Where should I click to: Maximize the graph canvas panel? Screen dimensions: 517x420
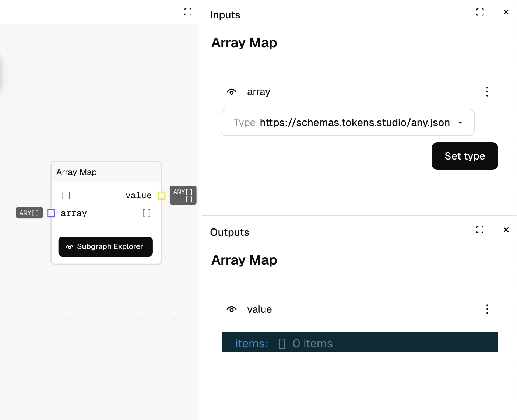[x=188, y=12]
